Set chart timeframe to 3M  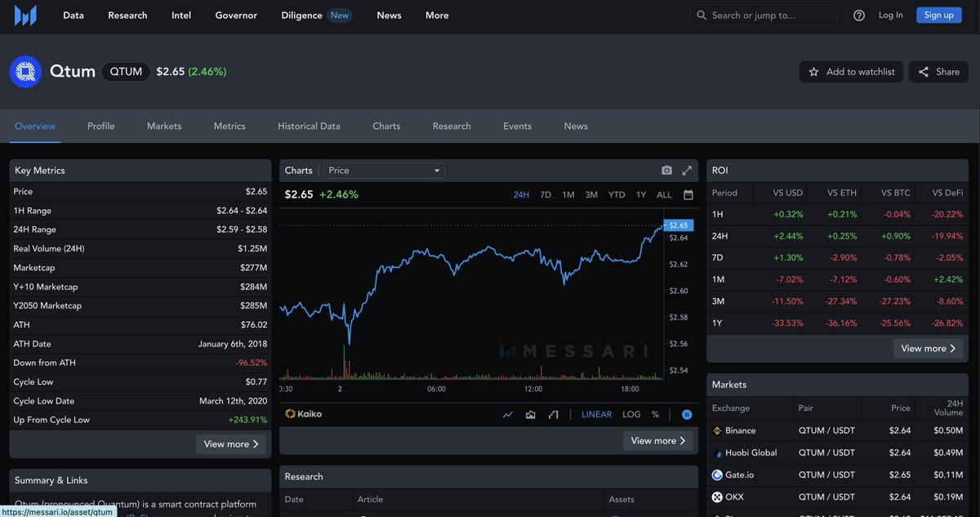pyautogui.click(x=591, y=194)
